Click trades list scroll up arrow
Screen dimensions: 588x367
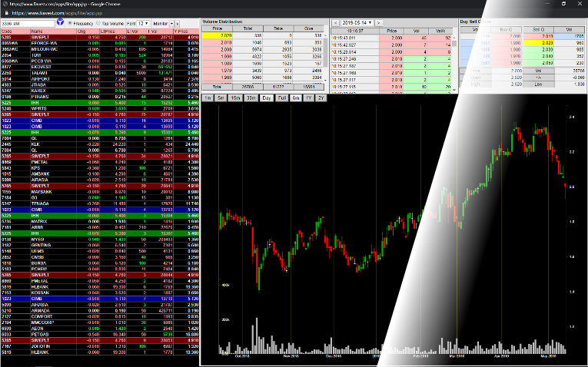click(x=454, y=38)
